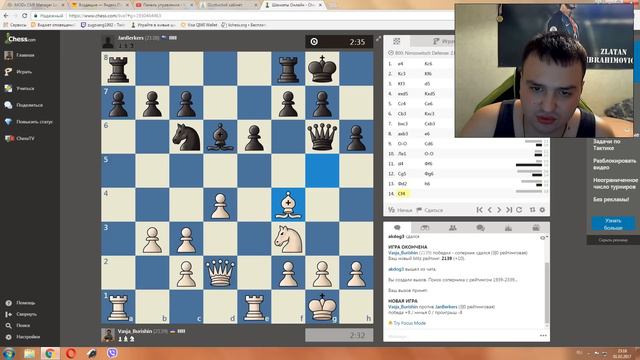The width and height of the screenshot is (640, 360).
Task: Open Chrome from the taskbar
Action: tap(50, 353)
